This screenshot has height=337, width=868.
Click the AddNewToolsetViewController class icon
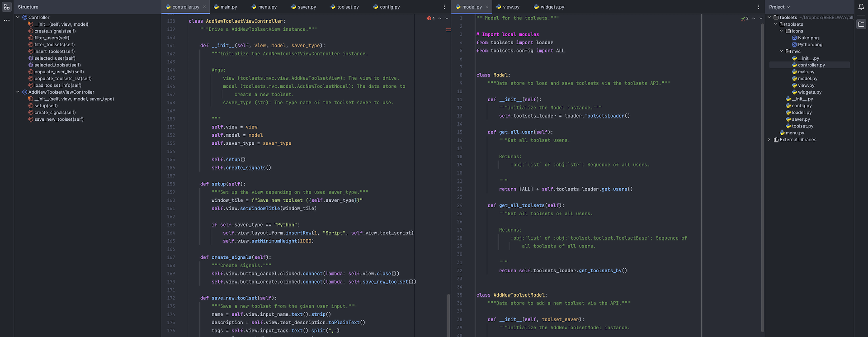tap(25, 92)
